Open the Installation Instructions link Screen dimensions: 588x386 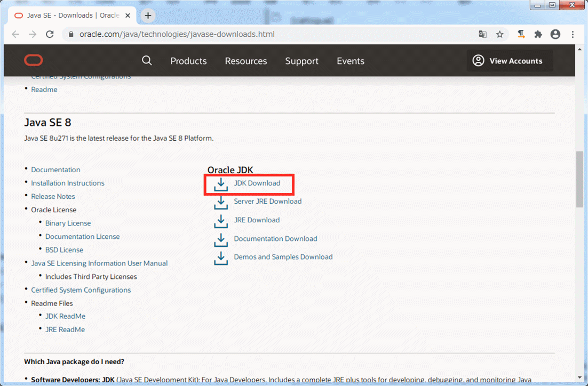pos(68,183)
